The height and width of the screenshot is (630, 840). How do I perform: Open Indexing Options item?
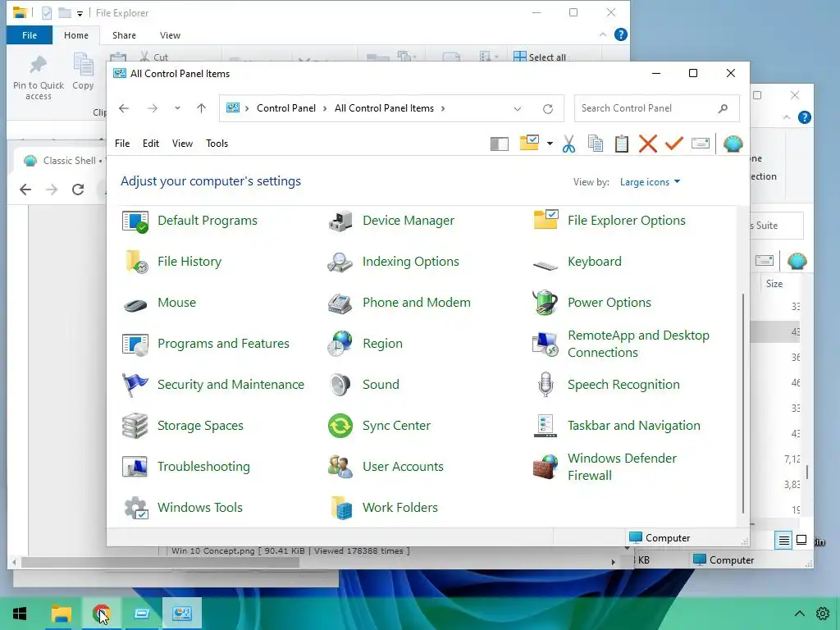pyautogui.click(x=393, y=262)
